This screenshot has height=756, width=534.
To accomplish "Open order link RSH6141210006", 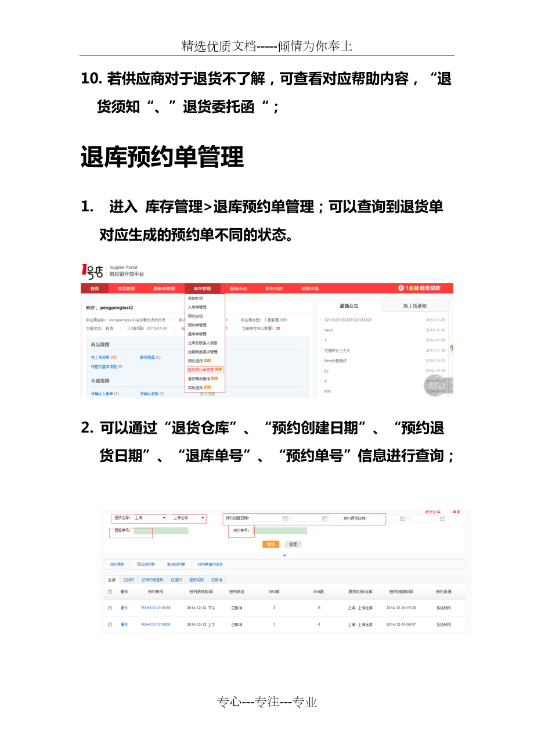I will pyautogui.click(x=156, y=625).
